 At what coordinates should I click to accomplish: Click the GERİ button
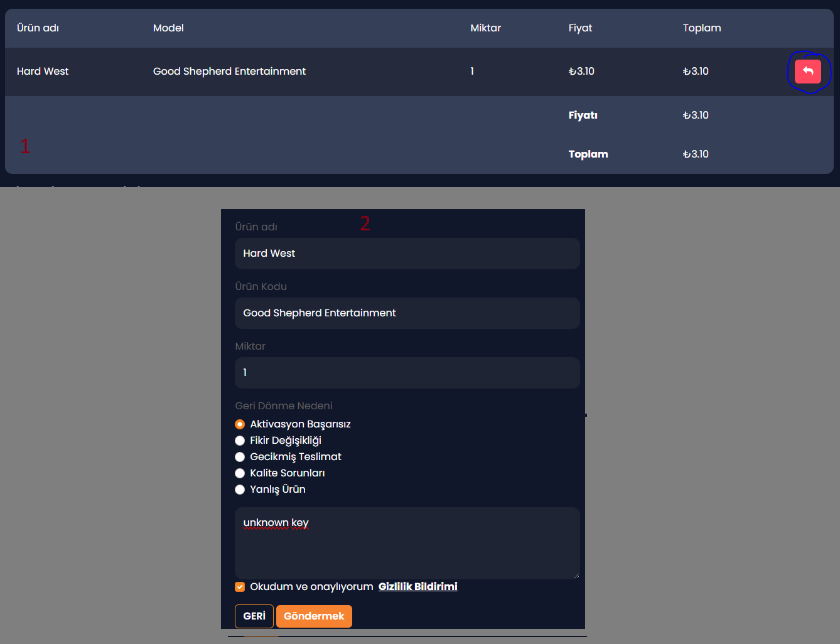(254, 616)
